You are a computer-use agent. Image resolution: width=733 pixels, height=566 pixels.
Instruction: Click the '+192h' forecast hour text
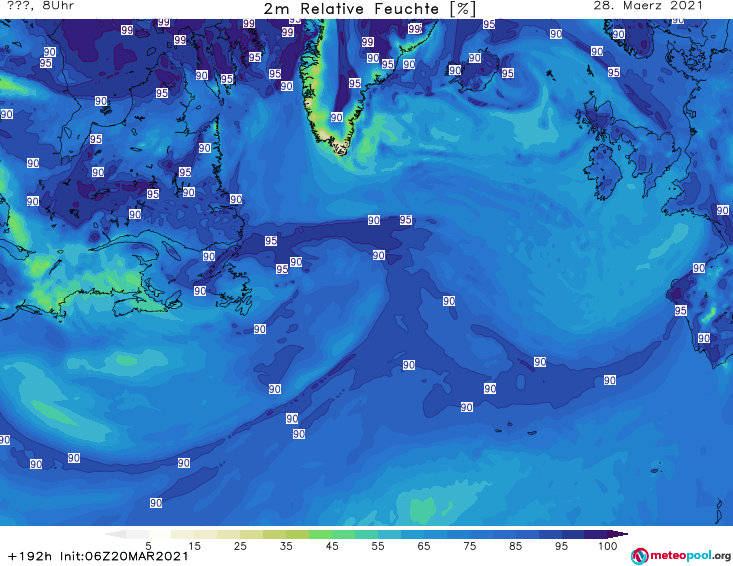point(30,556)
